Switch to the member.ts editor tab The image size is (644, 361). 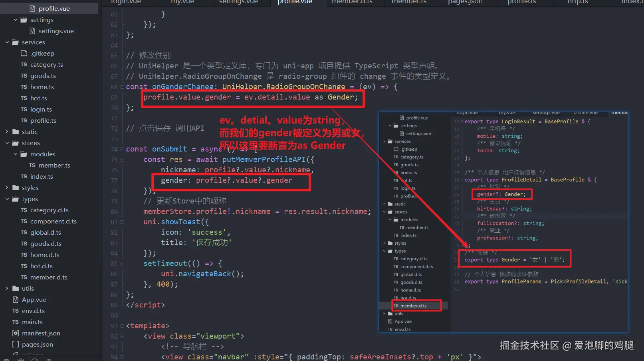pos(409,2)
